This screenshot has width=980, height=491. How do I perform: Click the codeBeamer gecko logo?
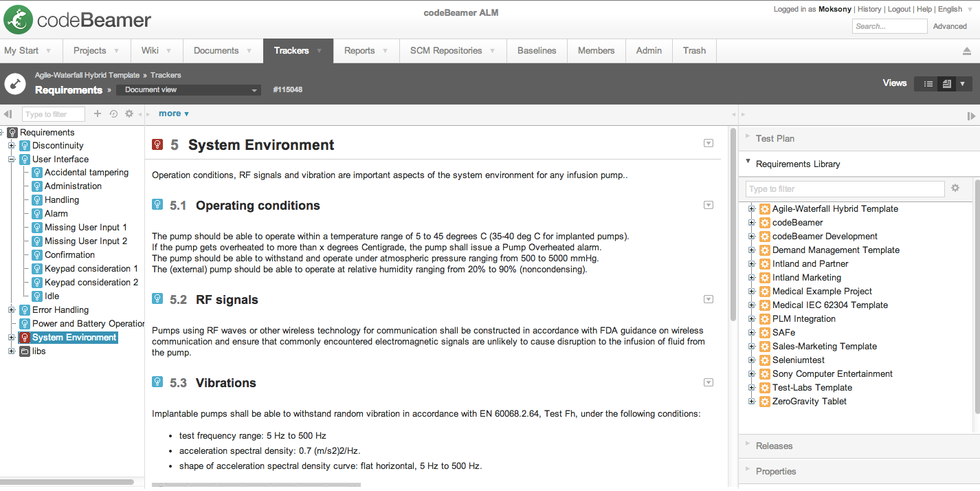point(17,19)
